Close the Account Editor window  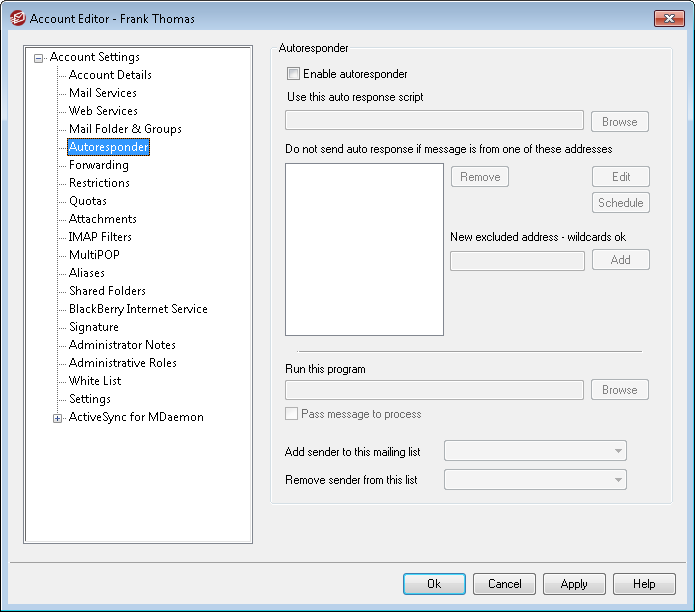tap(668, 18)
